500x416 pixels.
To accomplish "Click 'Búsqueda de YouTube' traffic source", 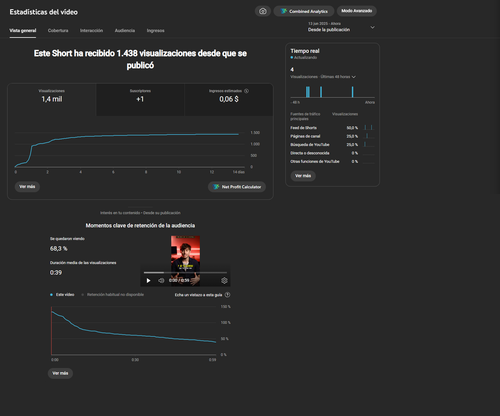I will pos(332,144).
